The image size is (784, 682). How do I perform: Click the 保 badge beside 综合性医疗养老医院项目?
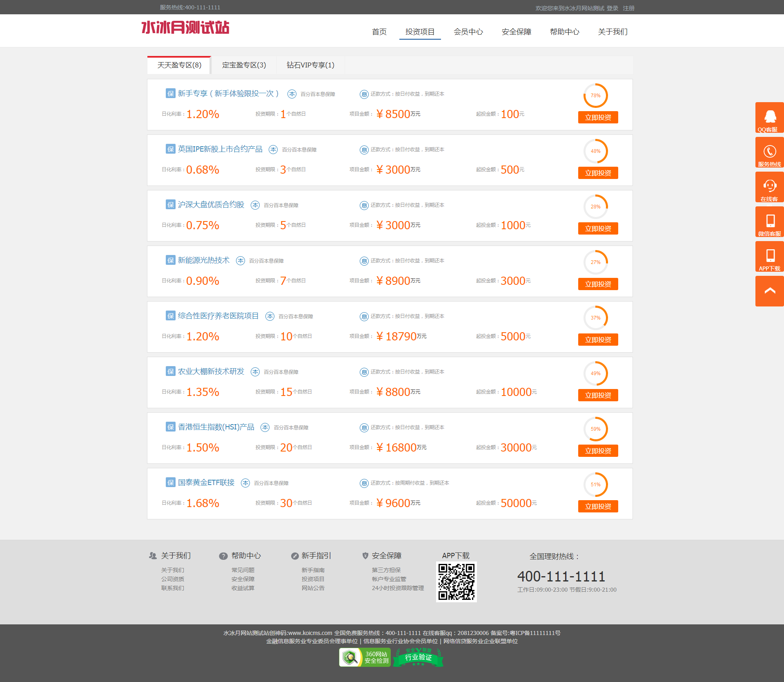pyautogui.click(x=170, y=315)
